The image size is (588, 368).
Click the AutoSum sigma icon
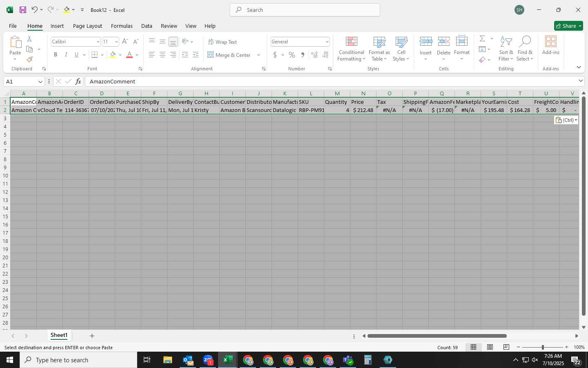[x=482, y=39]
